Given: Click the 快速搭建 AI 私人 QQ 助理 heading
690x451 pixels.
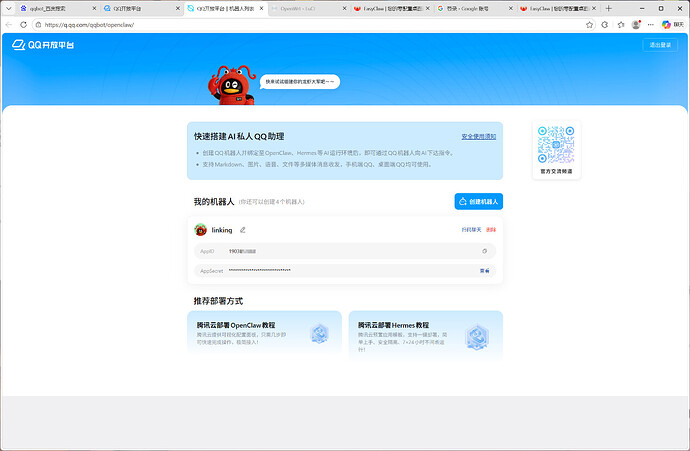Looking at the screenshot, I should (239, 136).
